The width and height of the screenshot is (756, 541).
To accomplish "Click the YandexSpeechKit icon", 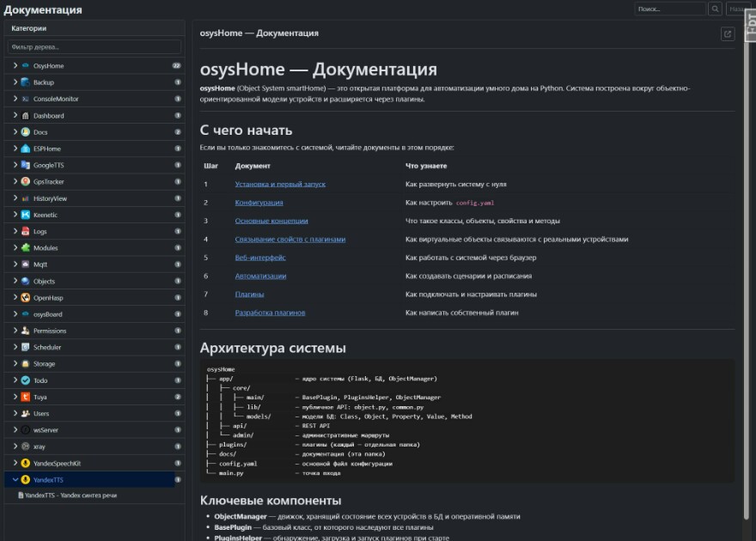I will click(x=26, y=463).
